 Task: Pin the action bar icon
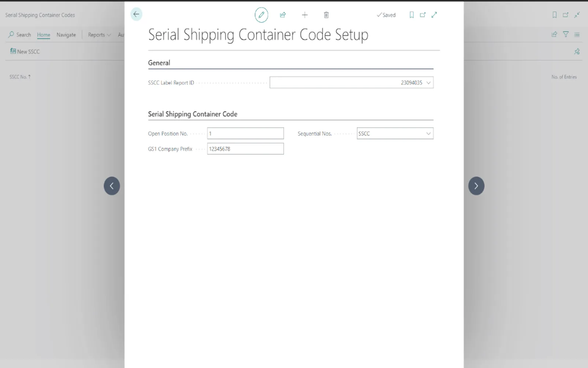tap(577, 52)
